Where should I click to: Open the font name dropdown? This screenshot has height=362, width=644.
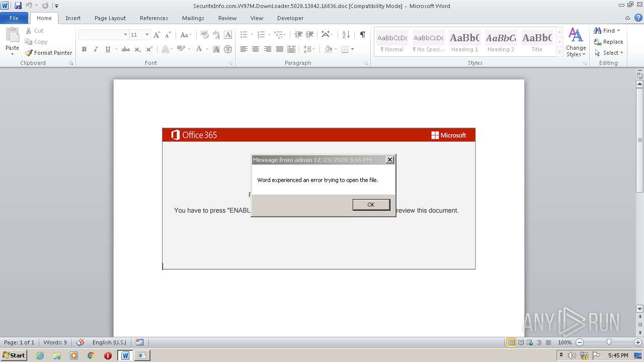[x=125, y=35]
